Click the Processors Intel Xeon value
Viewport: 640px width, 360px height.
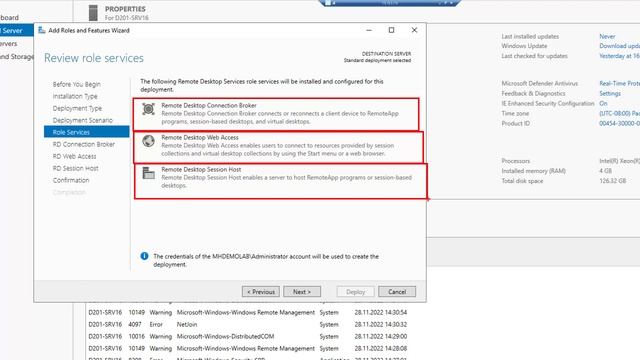tap(619, 161)
